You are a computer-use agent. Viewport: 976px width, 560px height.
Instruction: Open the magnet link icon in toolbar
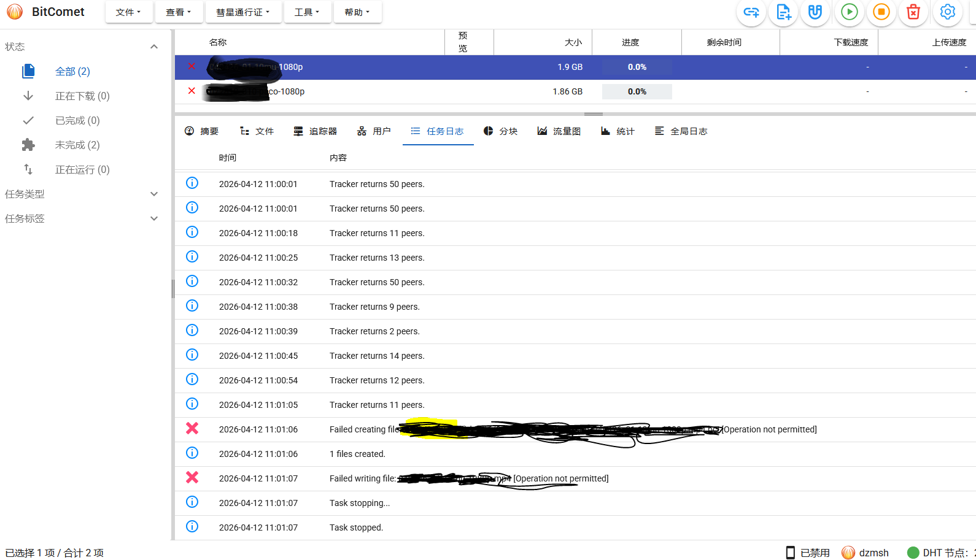click(x=815, y=12)
